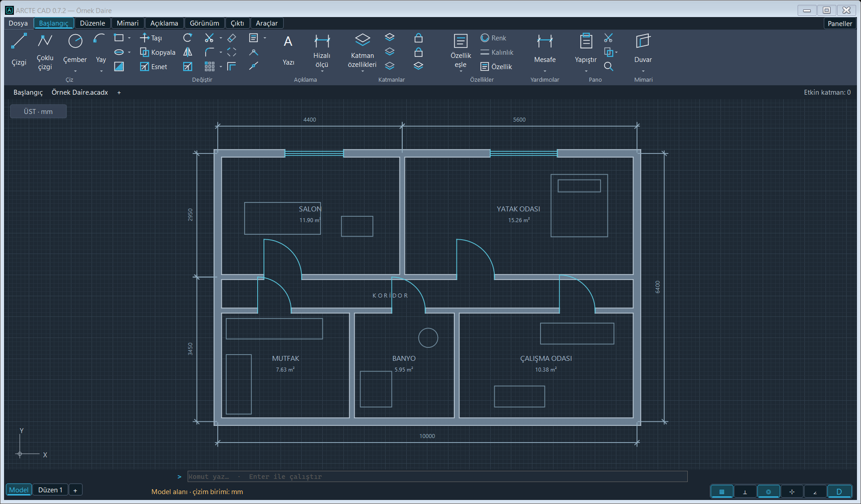Expand the rectangle tool dropdown arrow

pos(129,38)
